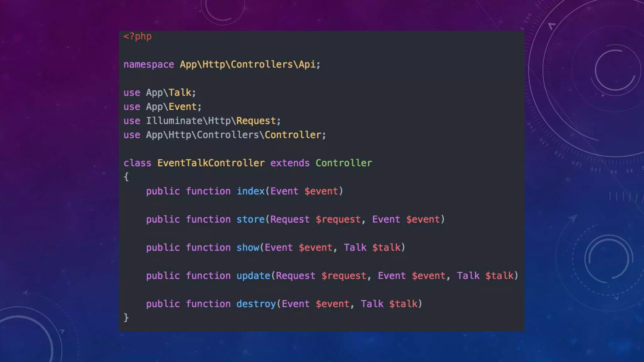Click the Talk import name
The image size is (644, 362).
click(180, 93)
